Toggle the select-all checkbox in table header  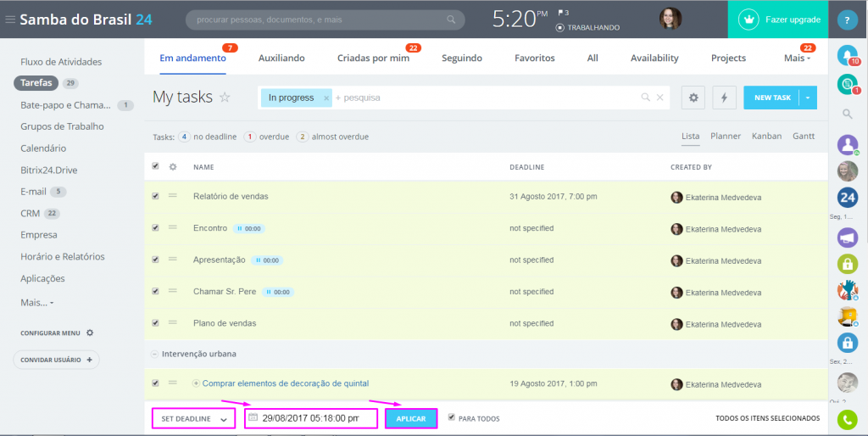[155, 165]
